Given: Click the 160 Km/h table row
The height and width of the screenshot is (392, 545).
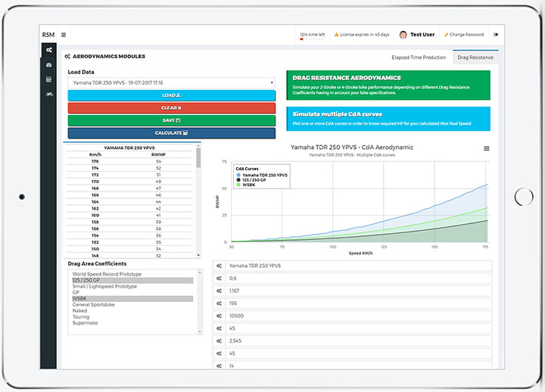Looking at the screenshot, I should pyautogui.click(x=129, y=216).
